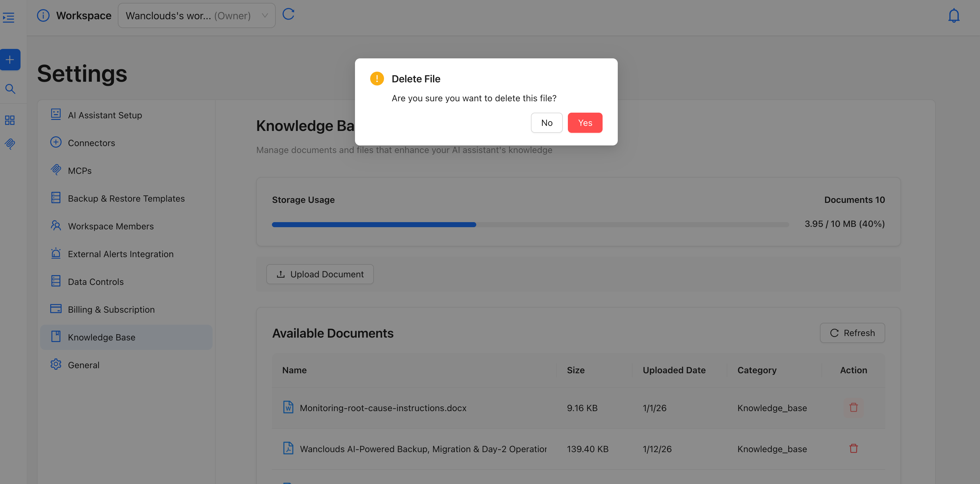Click the MCP feather icon in the left rail

[10, 144]
